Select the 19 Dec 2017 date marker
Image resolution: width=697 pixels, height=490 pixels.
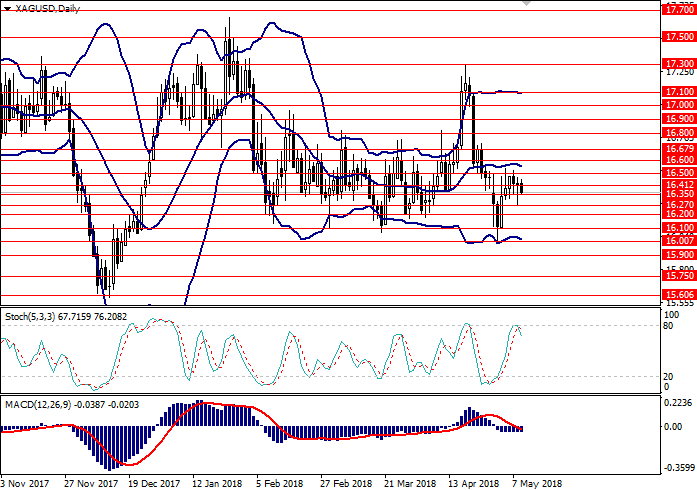150,482
